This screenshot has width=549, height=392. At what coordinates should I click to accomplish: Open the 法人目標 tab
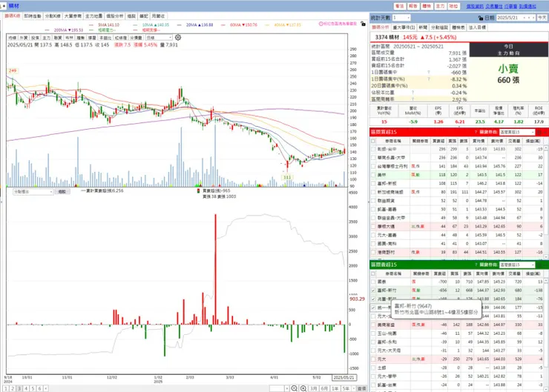point(477,27)
